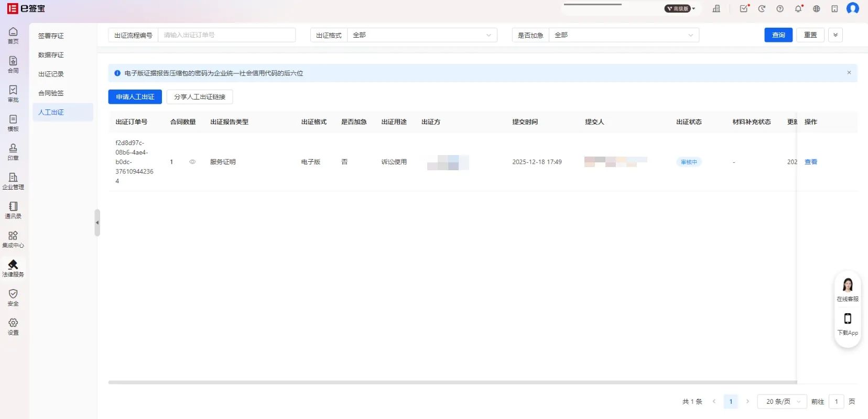Click the 电子版 cell
Viewport: 868px width, 419px height.
pos(311,162)
